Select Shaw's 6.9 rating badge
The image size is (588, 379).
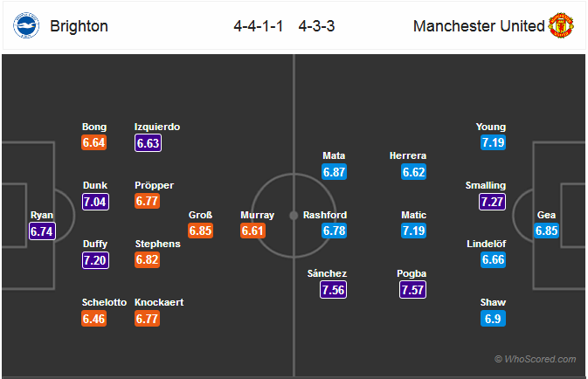(493, 319)
